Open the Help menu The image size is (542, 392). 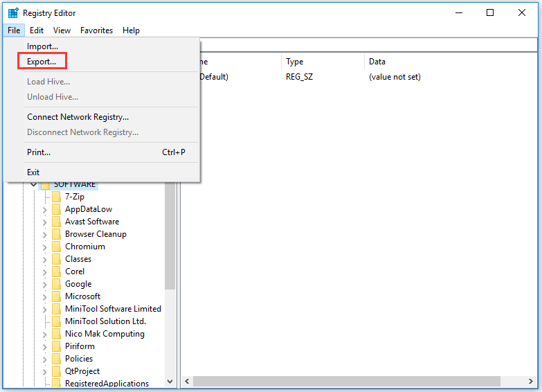131,30
